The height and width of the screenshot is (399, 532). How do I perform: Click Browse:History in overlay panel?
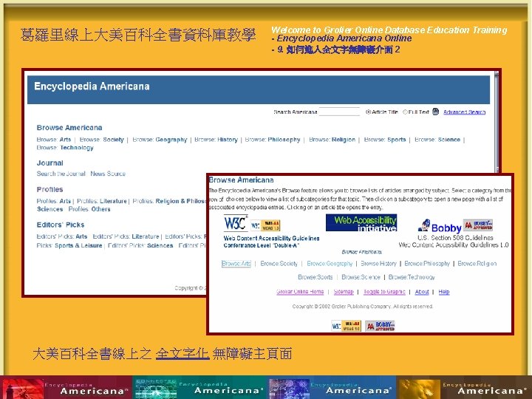(378, 264)
